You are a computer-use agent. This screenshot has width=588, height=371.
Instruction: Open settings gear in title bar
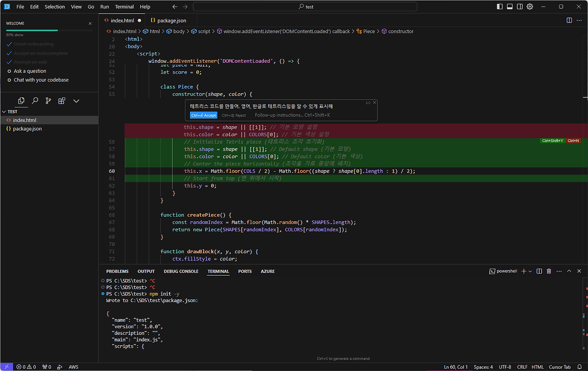click(x=530, y=7)
